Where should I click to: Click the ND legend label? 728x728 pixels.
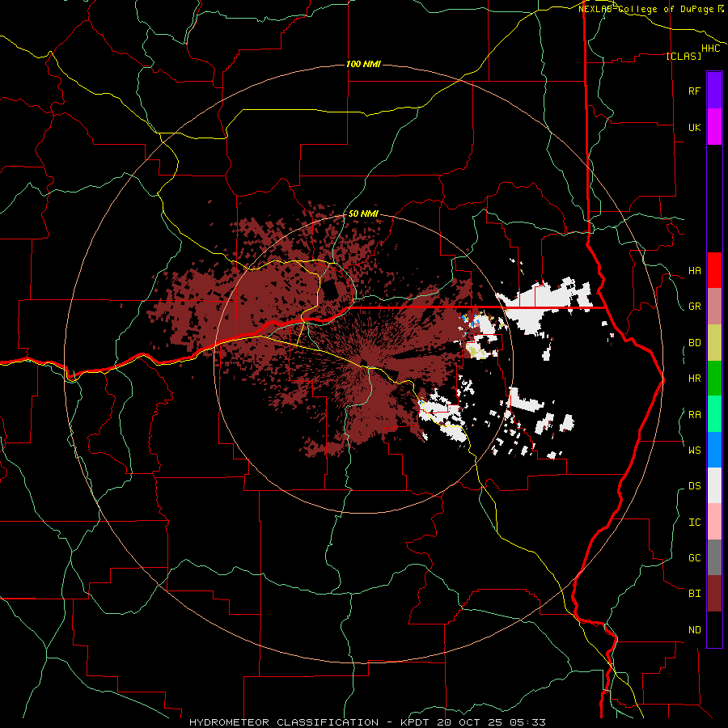click(x=694, y=630)
